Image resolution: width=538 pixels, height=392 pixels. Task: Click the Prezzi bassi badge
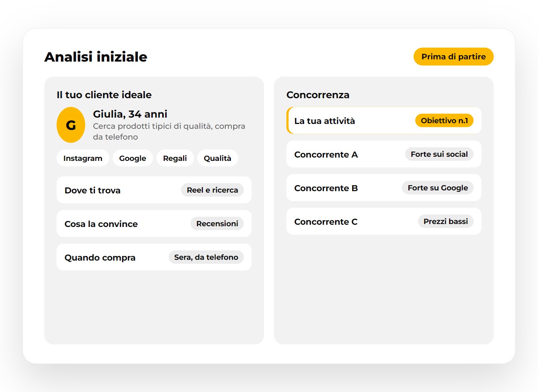click(x=446, y=221)
